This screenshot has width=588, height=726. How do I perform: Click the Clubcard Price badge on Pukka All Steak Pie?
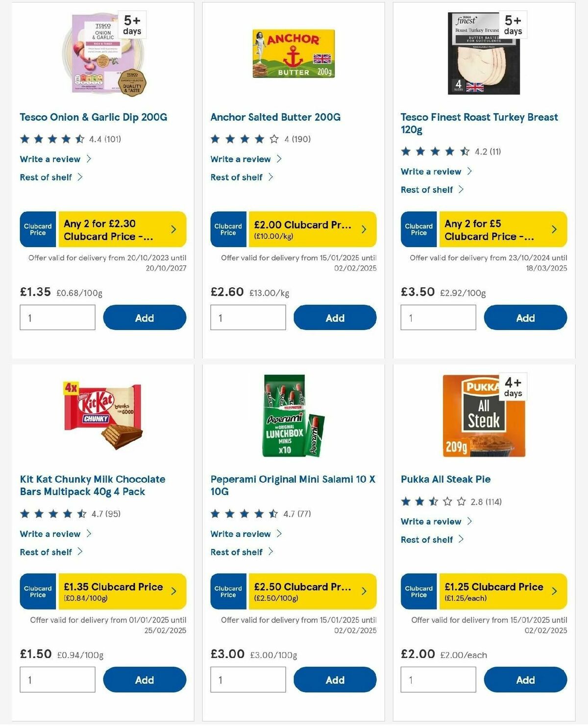click(418, 591)
